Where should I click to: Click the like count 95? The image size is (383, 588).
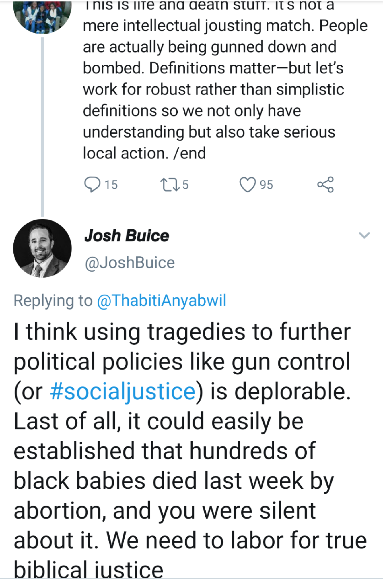(x=266, y=185)
